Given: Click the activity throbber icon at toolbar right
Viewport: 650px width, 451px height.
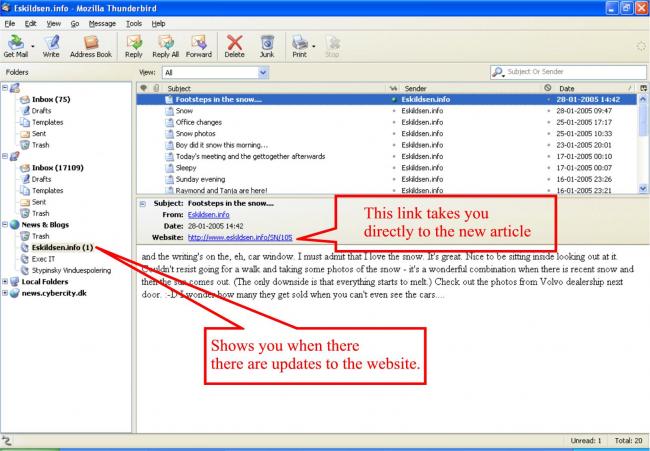Looking at the screenshot, I should click(641, 46).
